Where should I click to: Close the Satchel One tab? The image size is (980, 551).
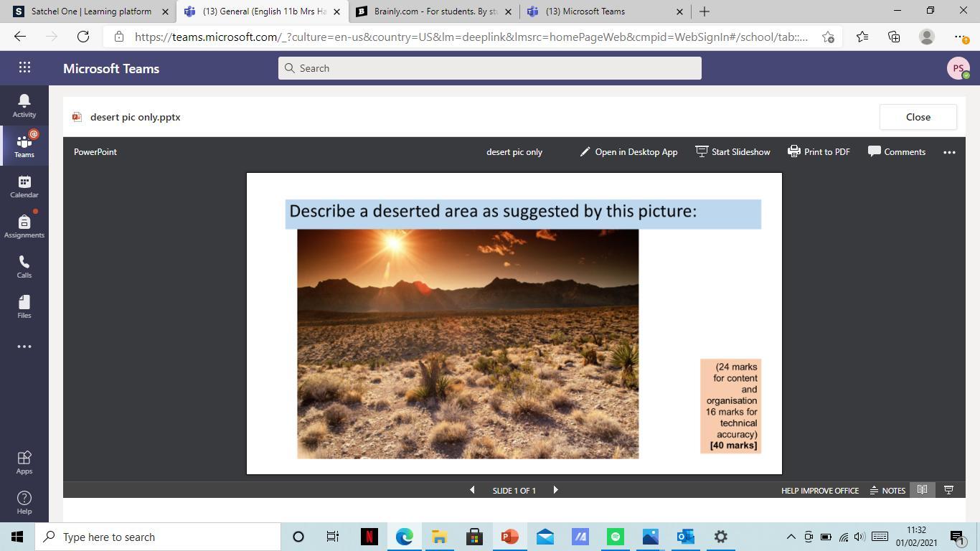point(165,11)
